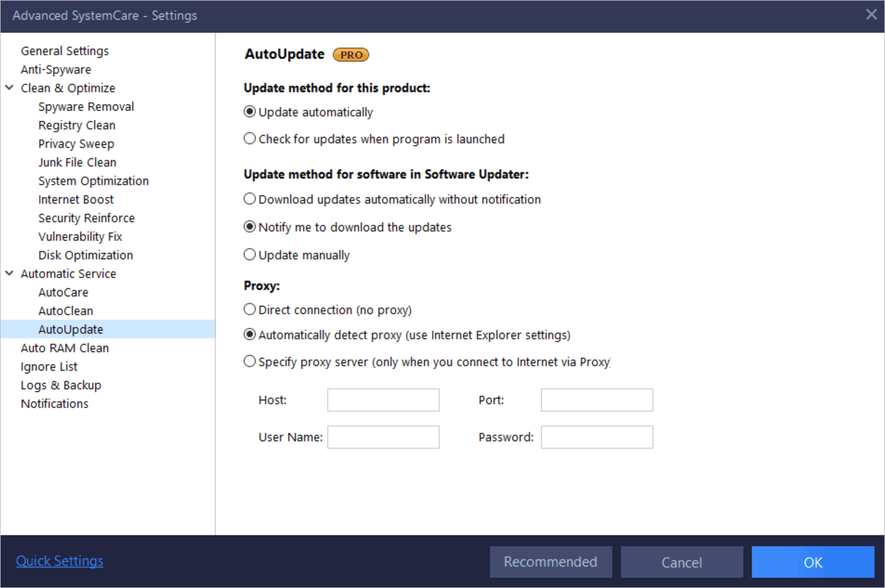Open Auto RAM Clean settings
This screenshot has width=885, height=588.
pos(65,348)
